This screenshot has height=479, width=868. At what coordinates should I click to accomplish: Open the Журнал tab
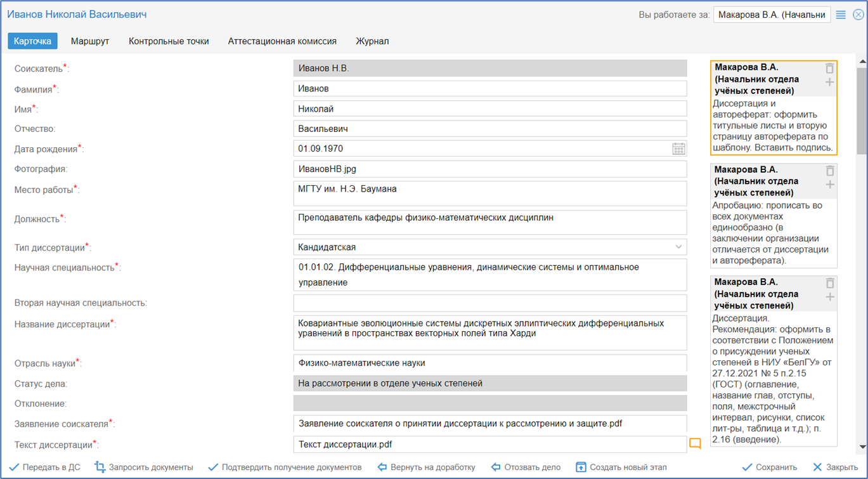[372, 41]
